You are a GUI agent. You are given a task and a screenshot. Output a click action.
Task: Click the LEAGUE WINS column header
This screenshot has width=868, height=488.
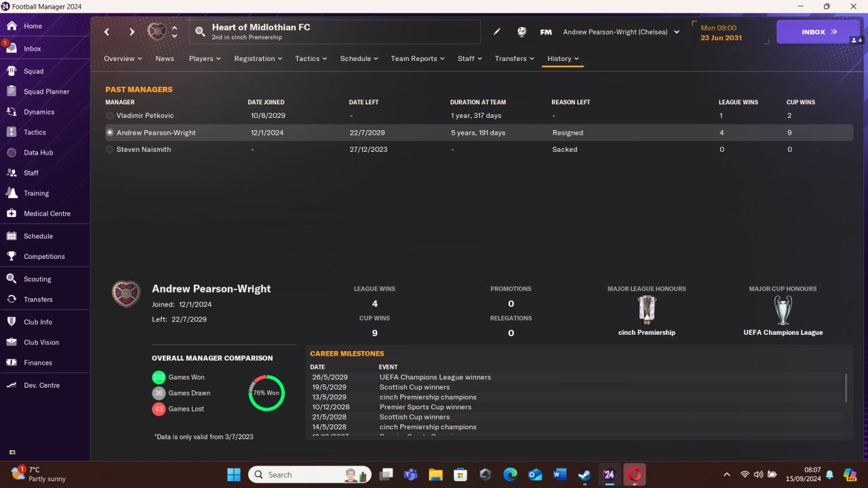coord(738,102)
